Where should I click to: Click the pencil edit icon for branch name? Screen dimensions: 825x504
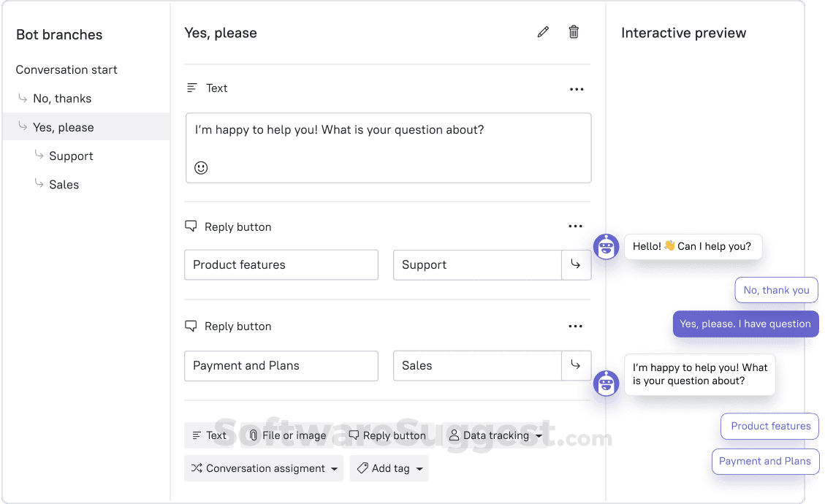(x=543, y=32)
